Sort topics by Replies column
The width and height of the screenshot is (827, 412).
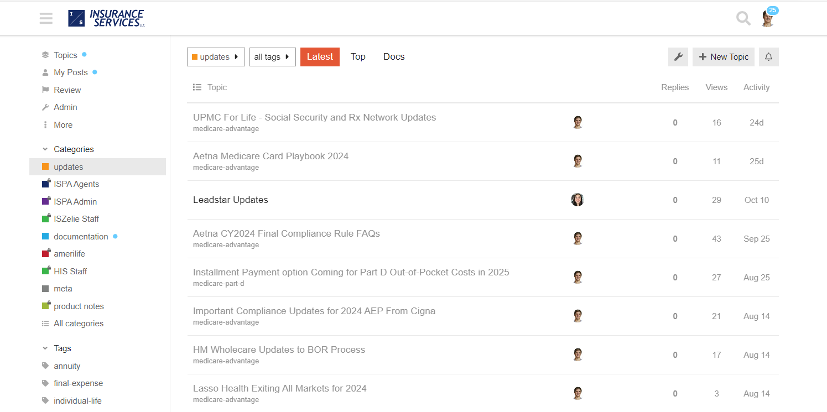pos(675,87)
